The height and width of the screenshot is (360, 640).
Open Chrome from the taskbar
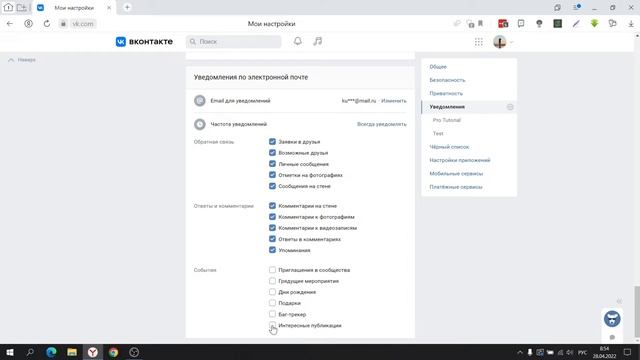pos(113,352)
